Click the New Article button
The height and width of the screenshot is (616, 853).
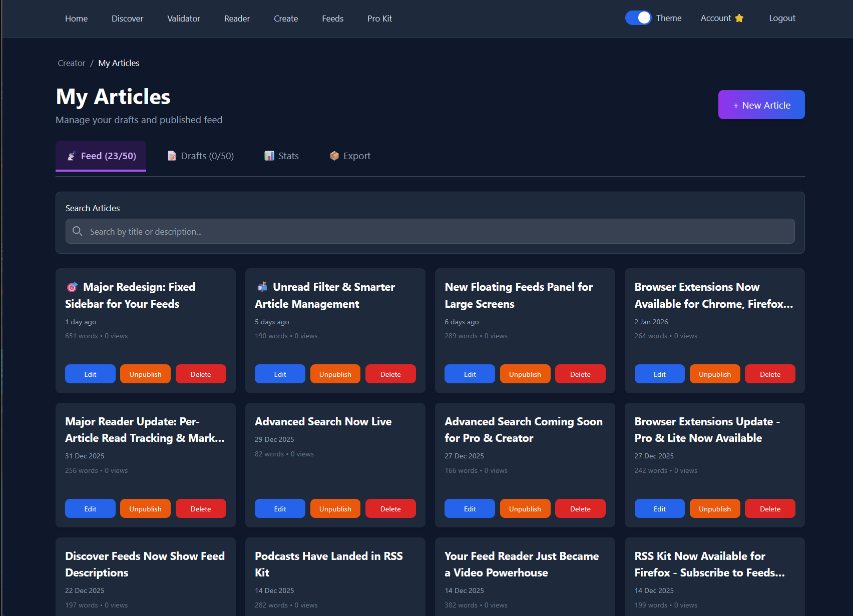click(761, 105)
